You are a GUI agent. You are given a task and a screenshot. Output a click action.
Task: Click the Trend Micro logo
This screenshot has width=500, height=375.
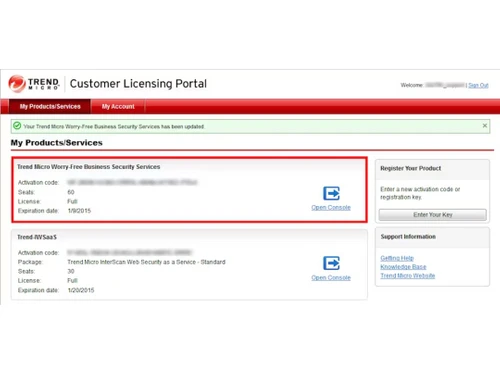pyautogui.click(x=34, y=83)
